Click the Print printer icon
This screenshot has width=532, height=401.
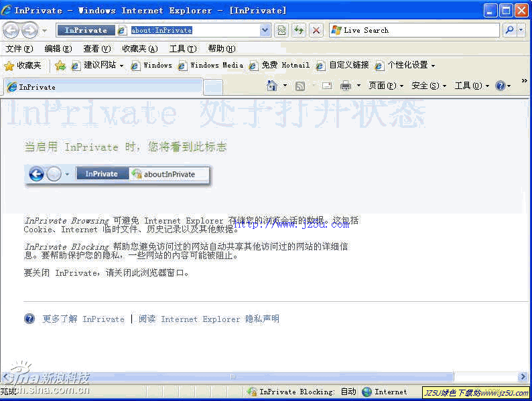click(x=345, y=86)
